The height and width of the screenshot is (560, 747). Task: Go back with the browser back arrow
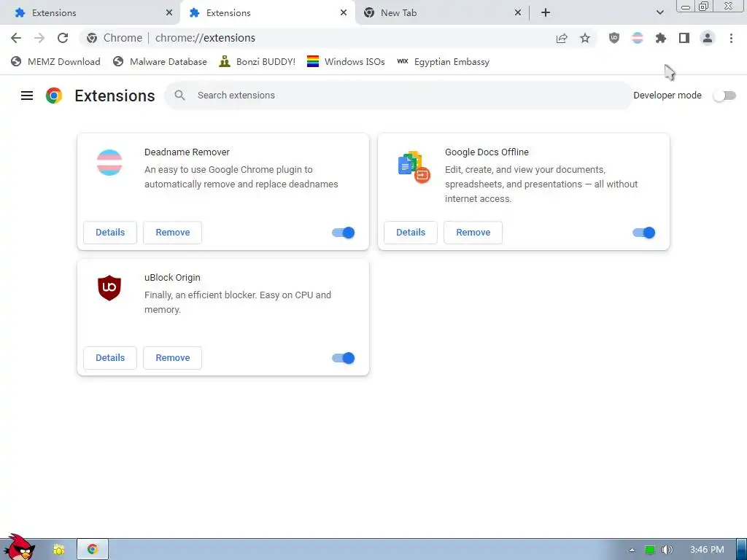tap(16, 38)
